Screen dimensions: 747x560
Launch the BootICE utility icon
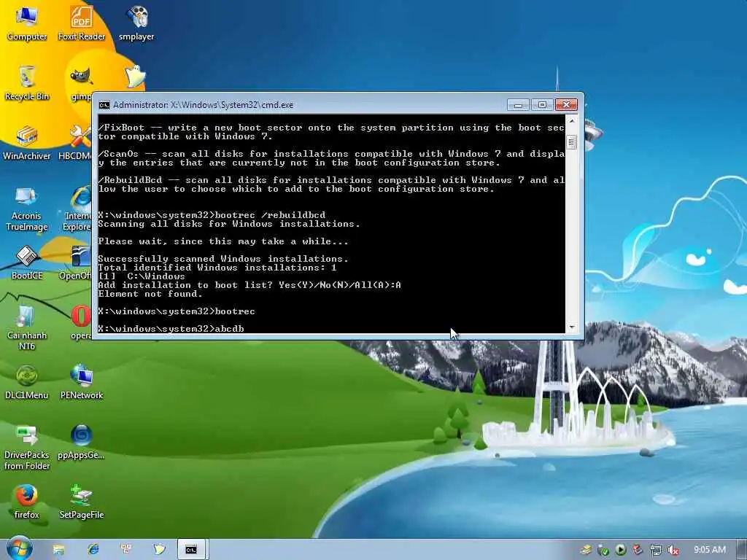click(27, 262)
